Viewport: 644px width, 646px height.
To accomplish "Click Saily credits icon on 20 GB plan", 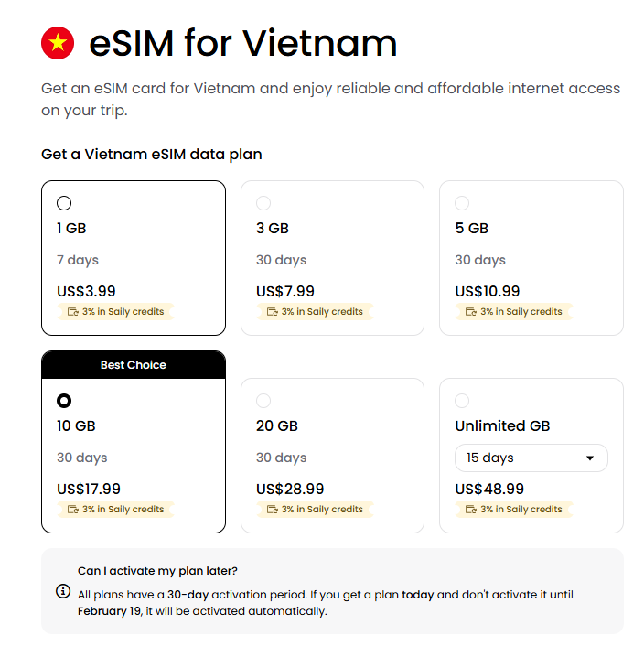I will (x=272, y=510).
